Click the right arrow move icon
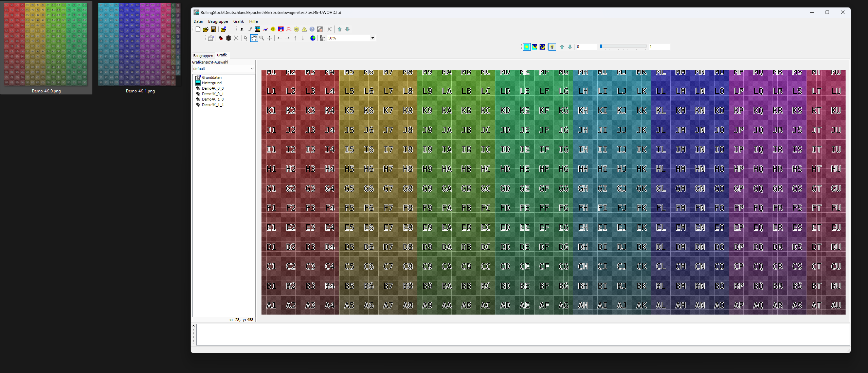The image size is (868, 373). [x=287, y=38]
